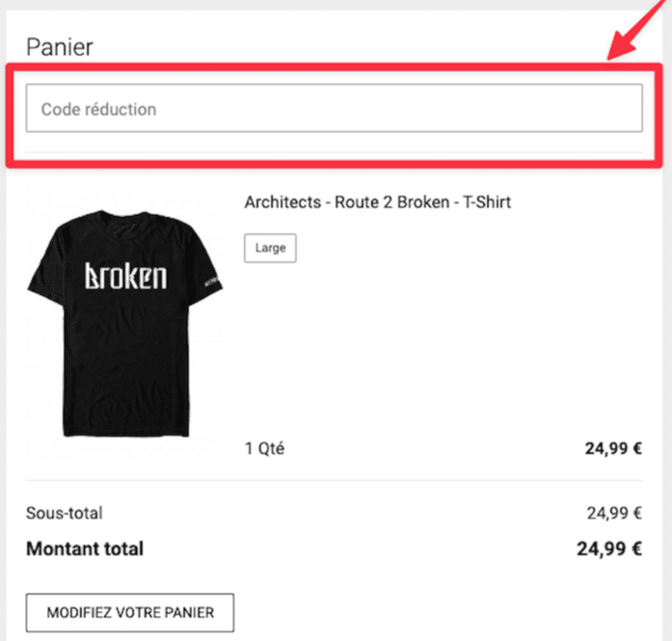Click the gray page background above the cart
This screenshot has width=672, height=641.
289,5
